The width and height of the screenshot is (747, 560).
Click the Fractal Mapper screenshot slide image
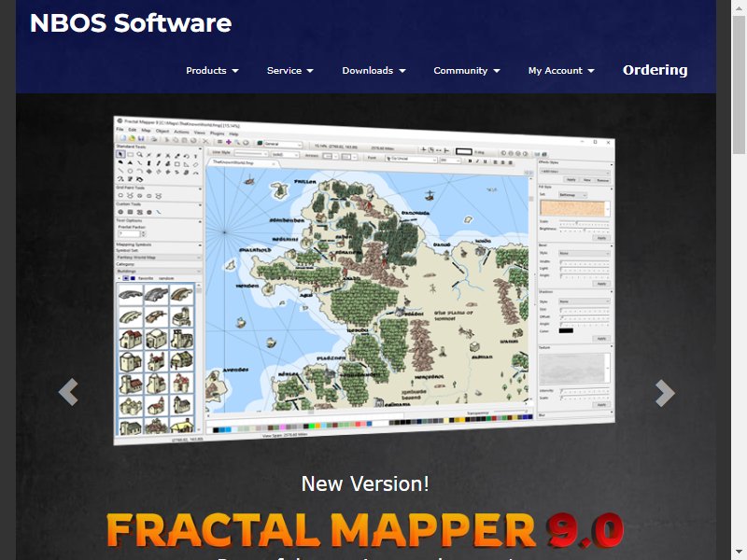coord(364,280)
